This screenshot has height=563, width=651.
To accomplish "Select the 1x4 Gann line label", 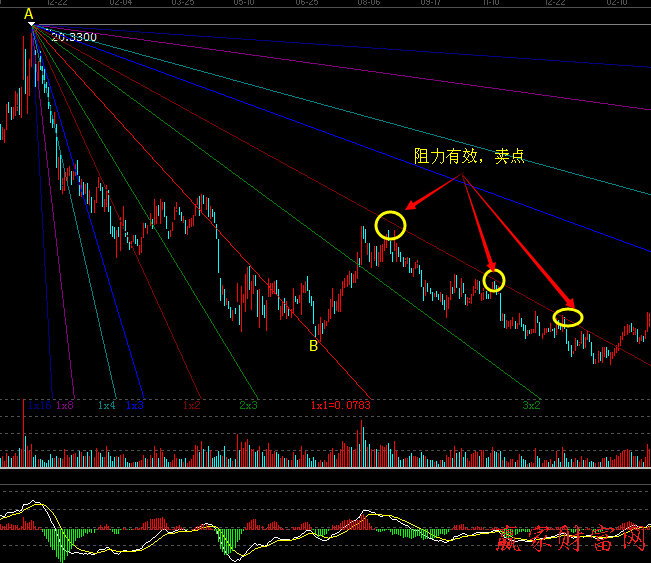I will tap(106, 405).
